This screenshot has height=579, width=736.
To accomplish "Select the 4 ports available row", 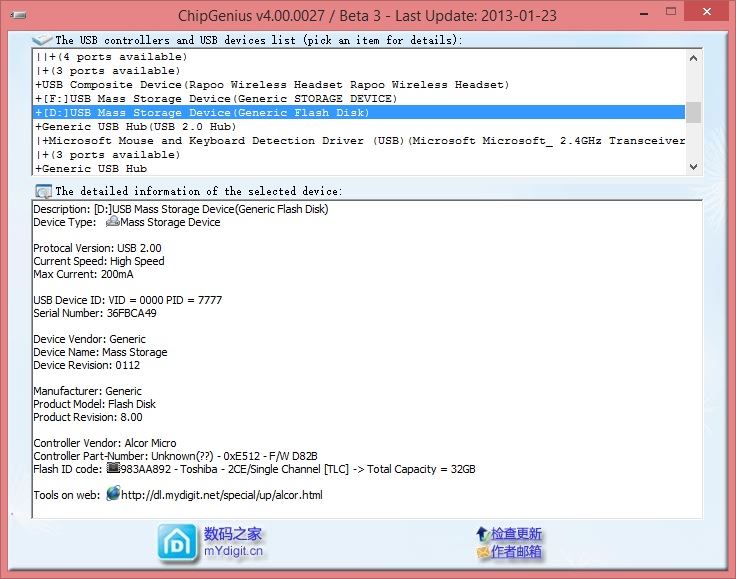I will point(360,57).
